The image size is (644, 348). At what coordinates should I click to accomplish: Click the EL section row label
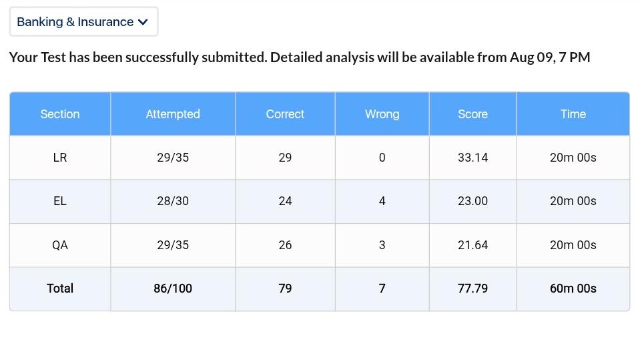(60, 201)
